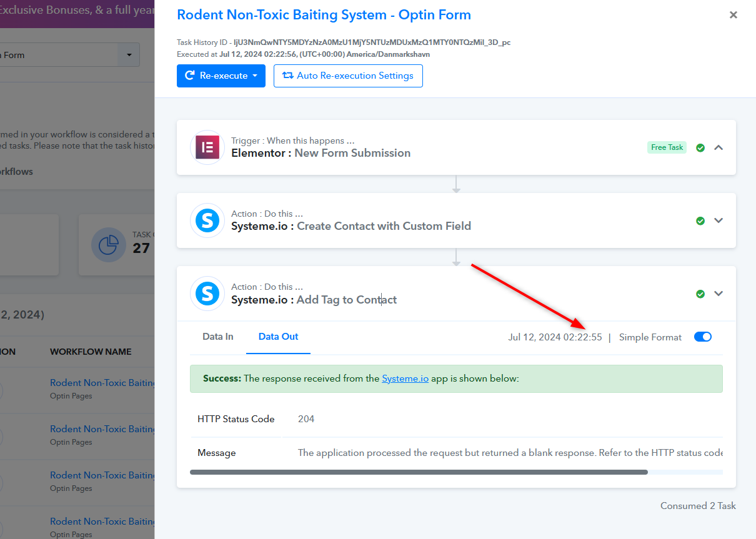
Task: Click the Elementor app icon in trigger step
Action: [x=207, y=147]
